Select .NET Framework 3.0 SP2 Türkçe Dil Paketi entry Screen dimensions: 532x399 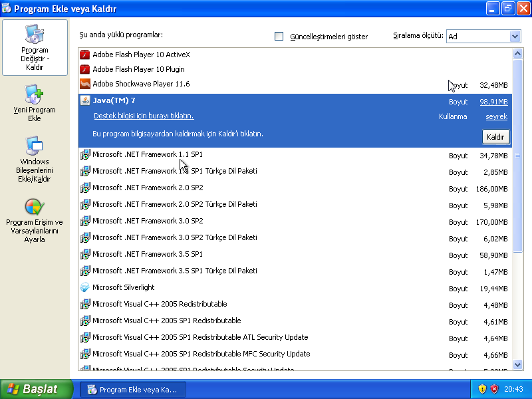(295, 238)
